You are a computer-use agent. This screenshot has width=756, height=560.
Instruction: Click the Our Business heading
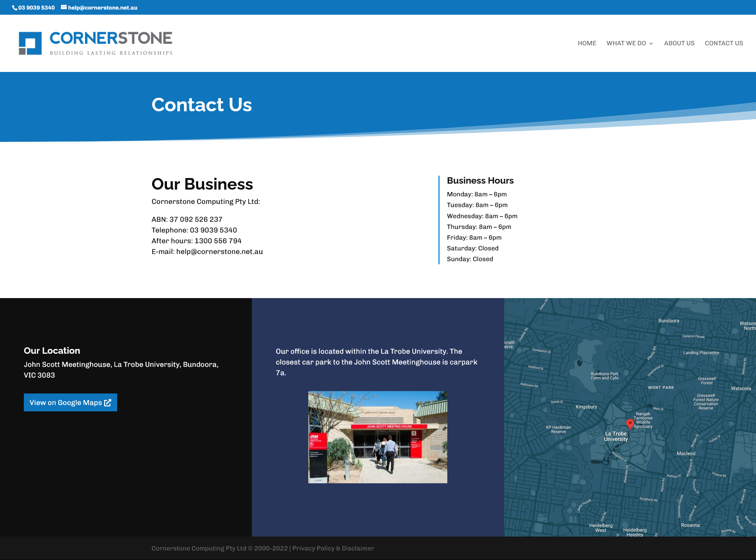pos(202,184)
